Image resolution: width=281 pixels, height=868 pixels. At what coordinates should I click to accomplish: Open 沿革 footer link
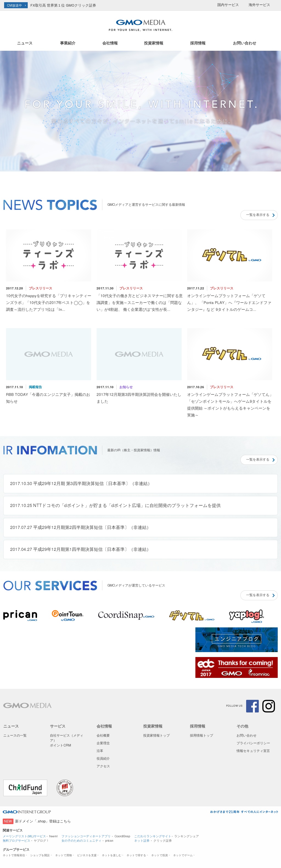[x=100, y=751]
